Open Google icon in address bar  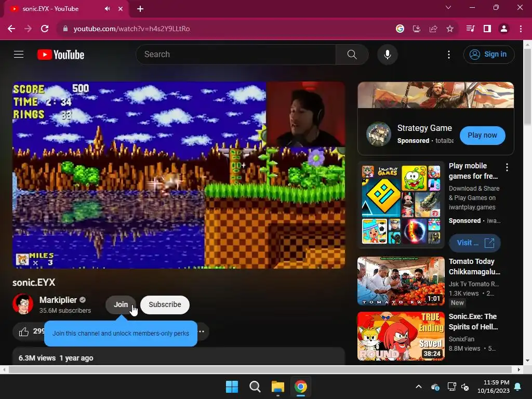click(x=400, y=29)
